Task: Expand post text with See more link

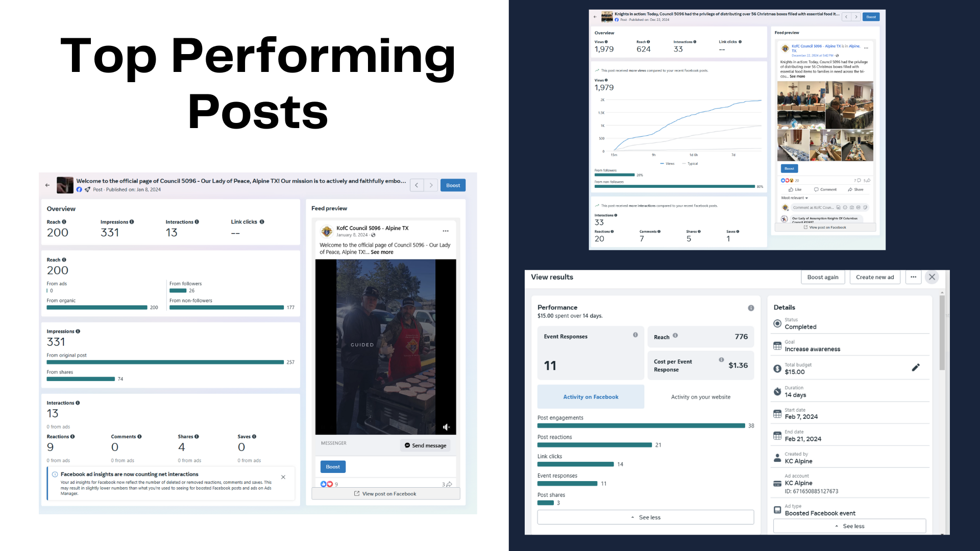Action: point(382,252)
